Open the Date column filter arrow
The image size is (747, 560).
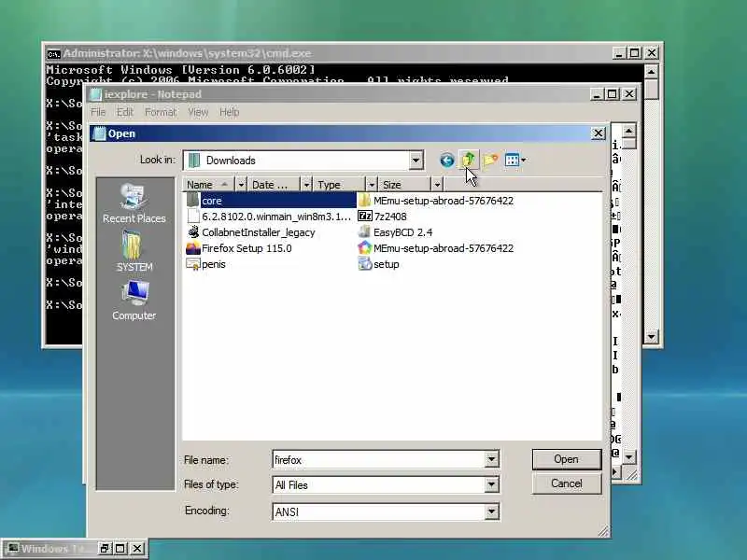[x=306, y=184]
